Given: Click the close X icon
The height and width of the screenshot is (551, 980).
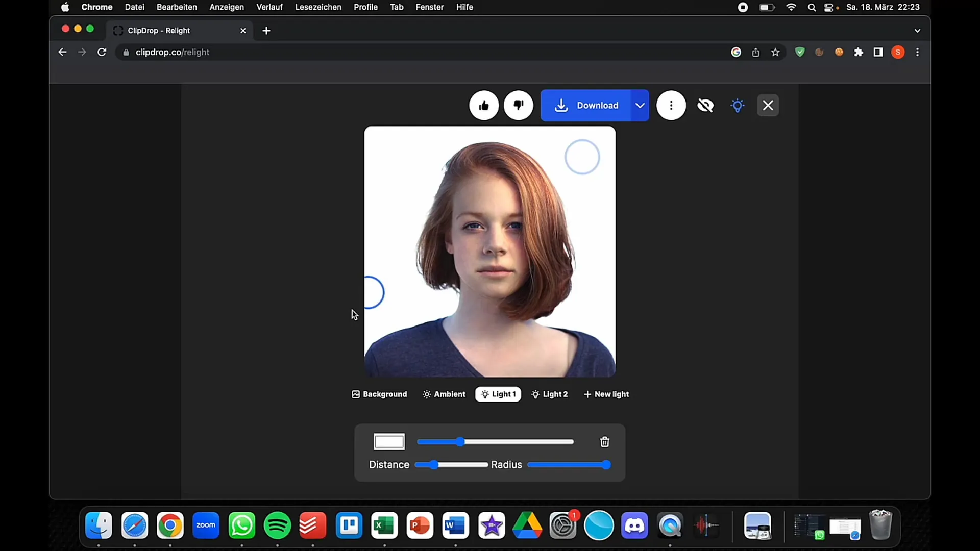Looking at the screenshot, I should click(x=769, y=106).
